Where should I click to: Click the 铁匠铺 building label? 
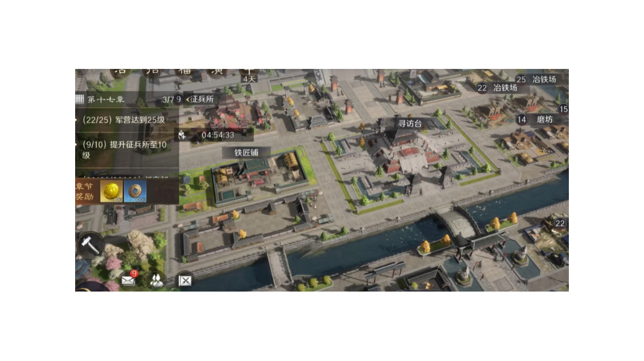pyautogui.click(x=246, y=152)
